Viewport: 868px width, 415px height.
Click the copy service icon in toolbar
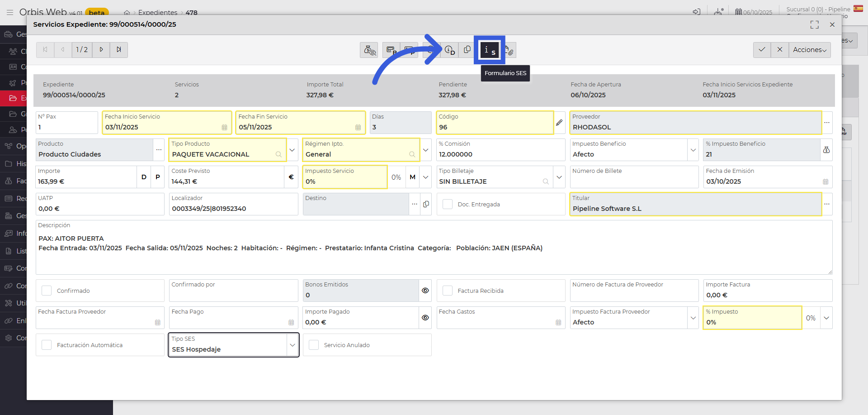467,50
